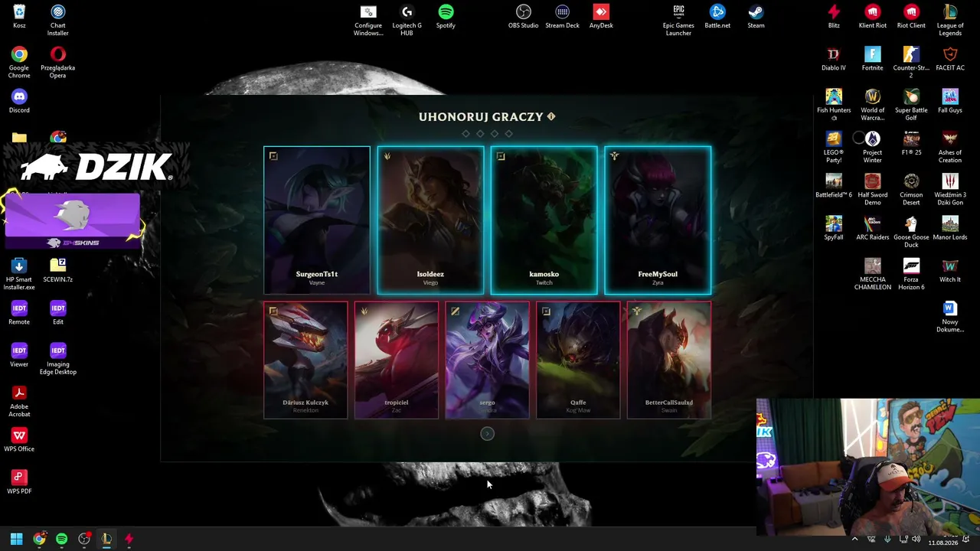Open Counter-Strike 2 shortcut
The image size is (980, 551).
911,62
